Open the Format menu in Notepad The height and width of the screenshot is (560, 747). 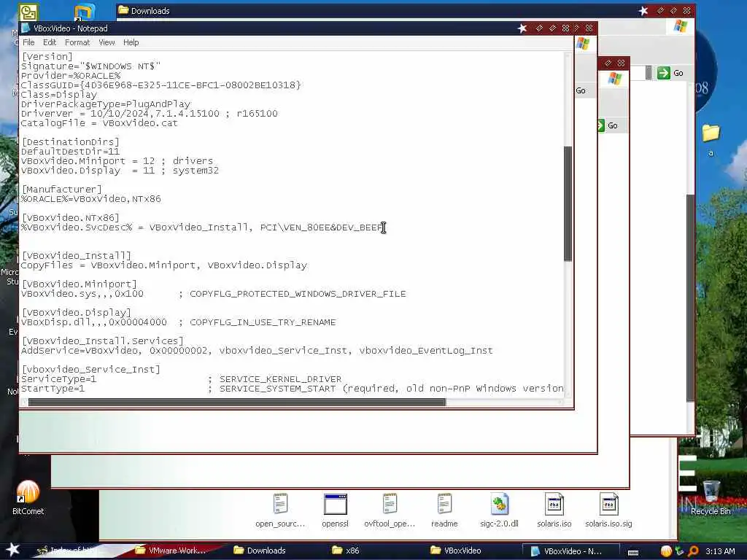coord(77,42)
